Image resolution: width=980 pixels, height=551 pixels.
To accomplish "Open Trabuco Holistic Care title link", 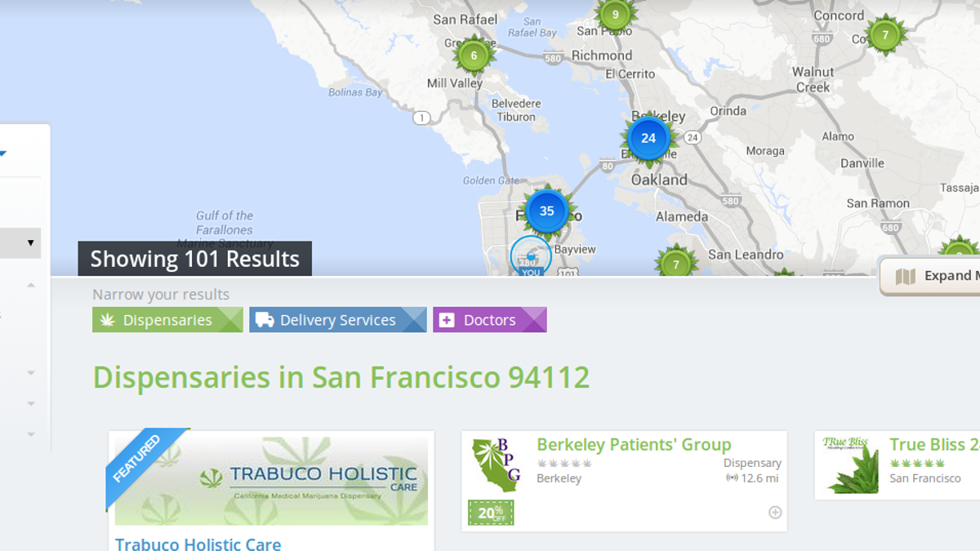I will [x=198, y=544].
